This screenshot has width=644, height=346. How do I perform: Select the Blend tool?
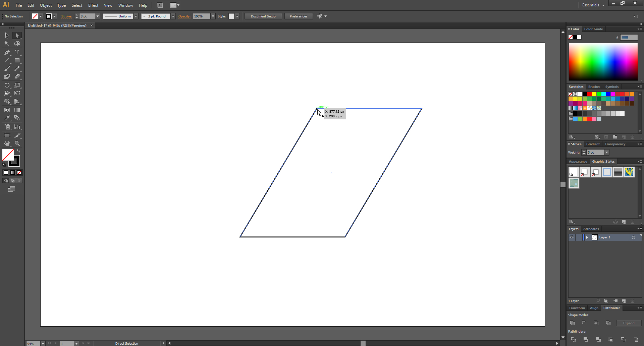tap(17, 118)
